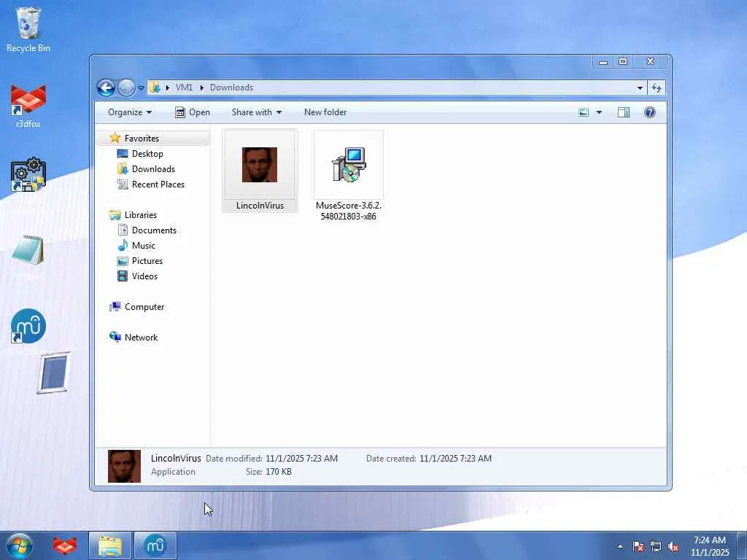Screen dimensions: 747x560
Task: Select the MuseScore-3.6.2 installer file
Action: [349, 176]
